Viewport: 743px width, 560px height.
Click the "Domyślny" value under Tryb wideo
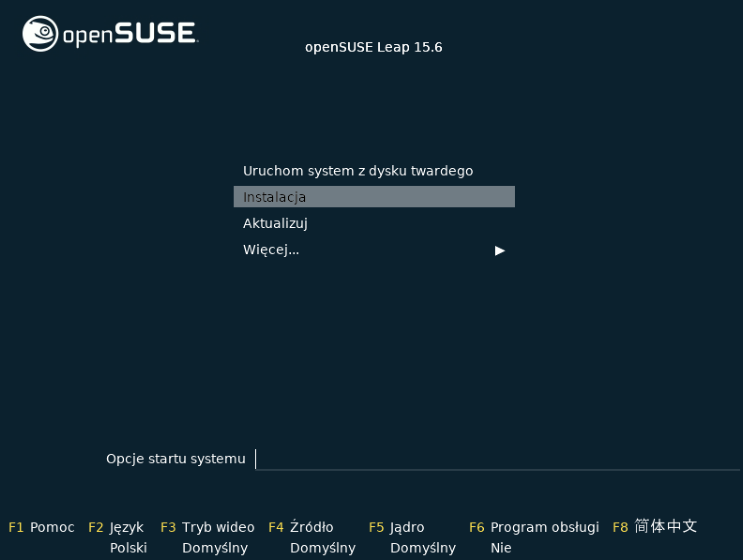tap(215, 548)
